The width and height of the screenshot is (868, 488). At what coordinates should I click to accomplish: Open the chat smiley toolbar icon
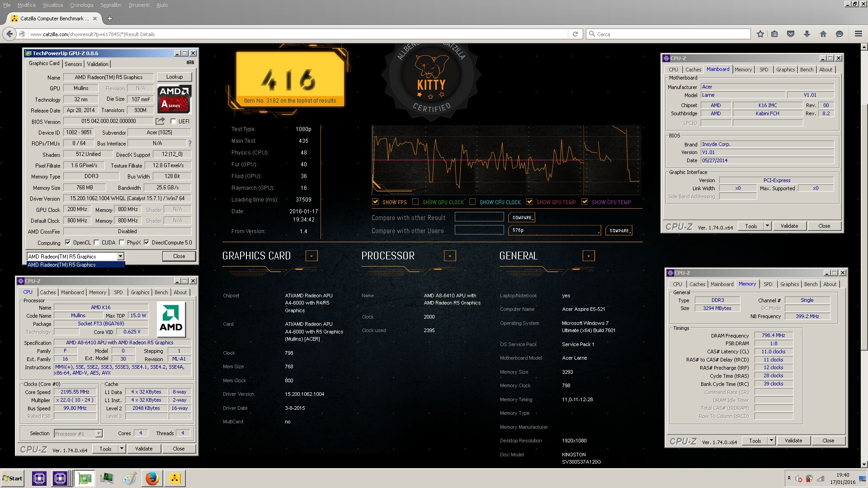[x=840, y=34]
